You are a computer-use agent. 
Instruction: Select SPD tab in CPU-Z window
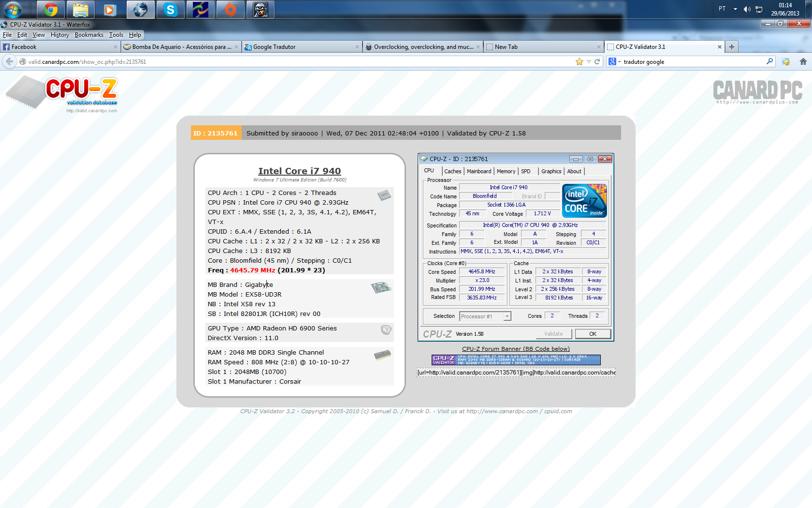pyautogui.click(x=526, y=171)
